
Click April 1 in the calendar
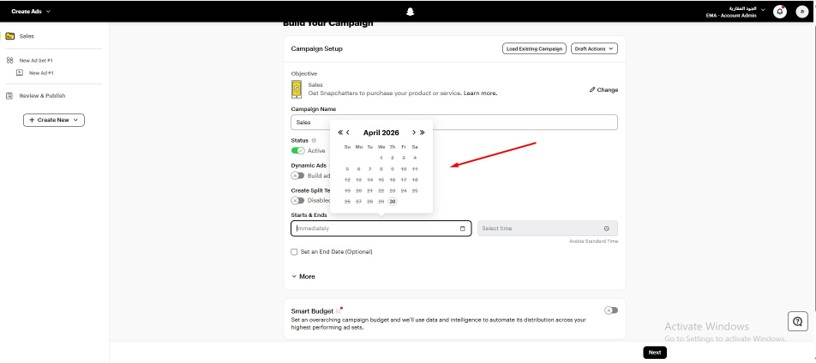(x=381, y=158)
